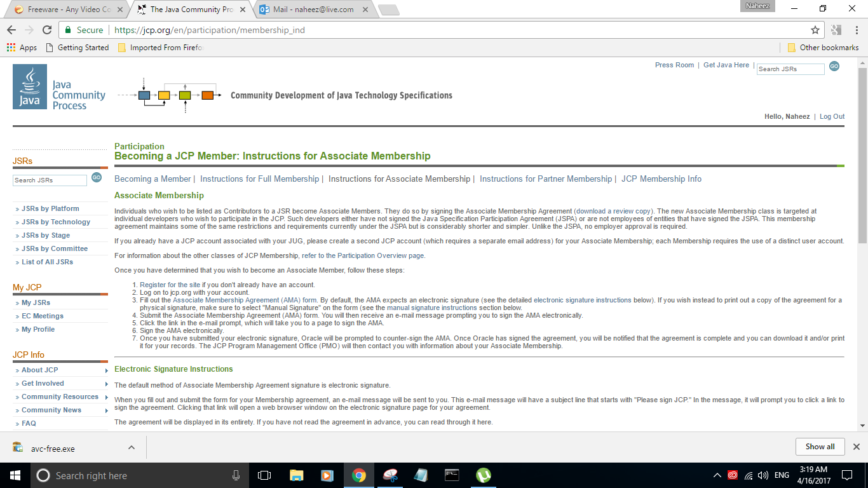Click the Search JSRs field in header
Image resolution: width=868 pixels, height=488 pixels.
pos(790,69)
